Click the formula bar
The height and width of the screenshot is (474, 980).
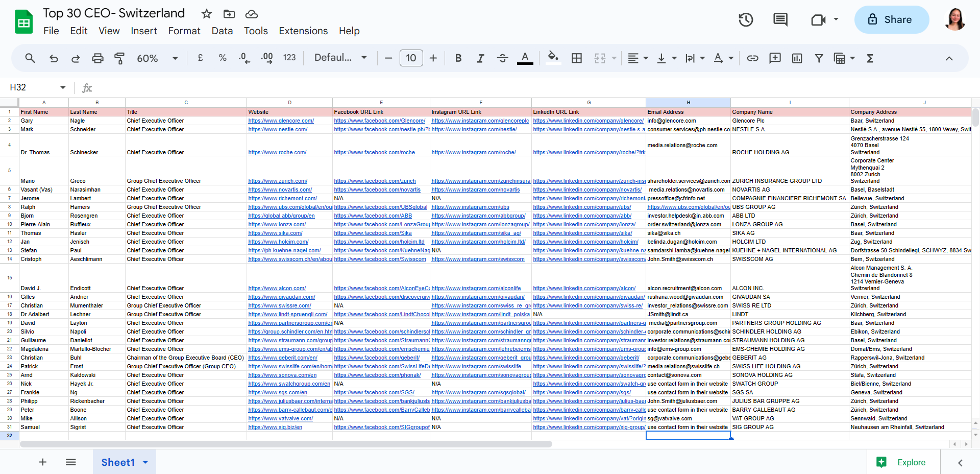point(536,87)
